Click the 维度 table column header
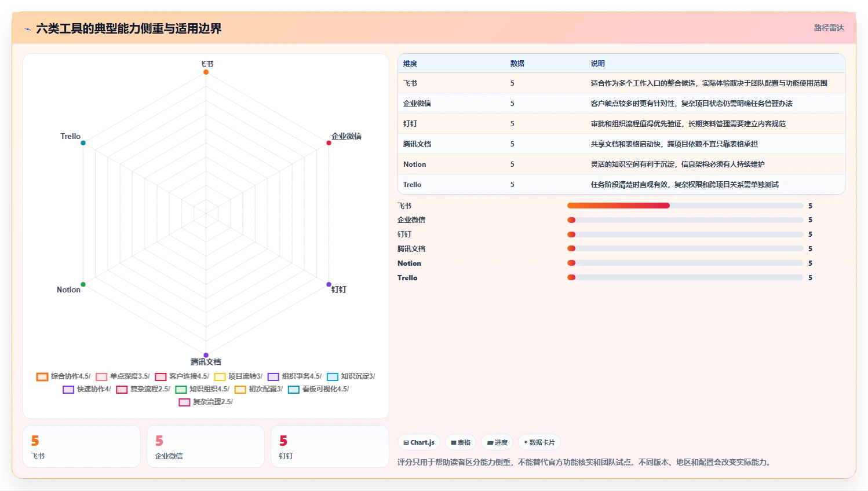 pos(410,64)
